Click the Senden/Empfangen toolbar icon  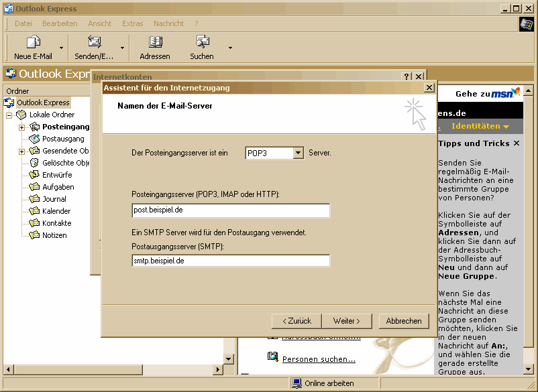pyautogui.click(x=95, y=42)
